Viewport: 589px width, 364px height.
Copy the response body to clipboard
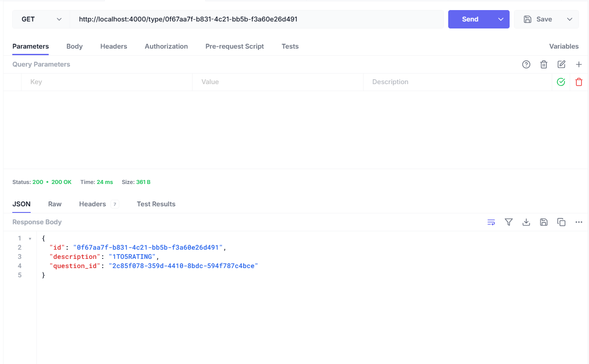coord(561,222)
